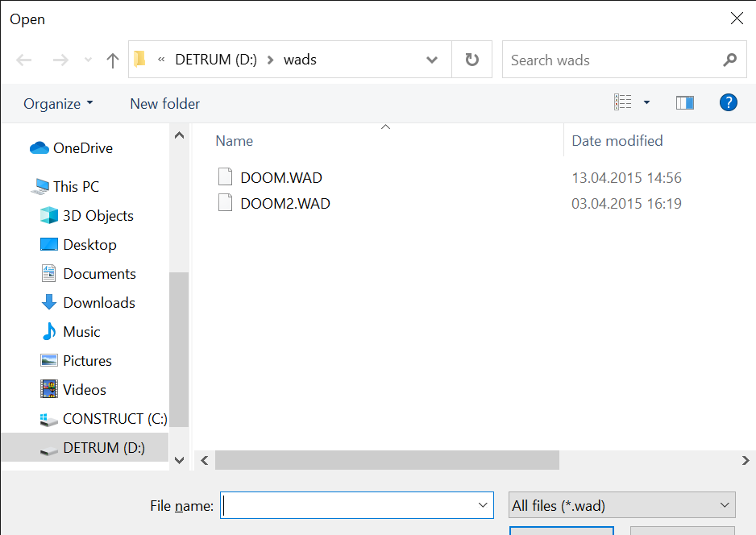The width and height of the screenshot is (756, 535).
Task: Click date 13.04.2015 14:56
Action: tap(626, 178)
